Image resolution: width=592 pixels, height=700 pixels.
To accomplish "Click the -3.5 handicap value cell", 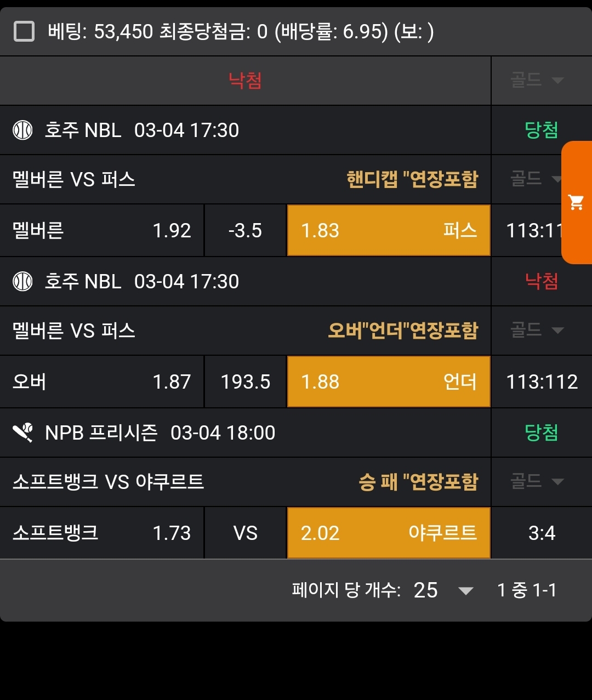I will click(245, 231).
